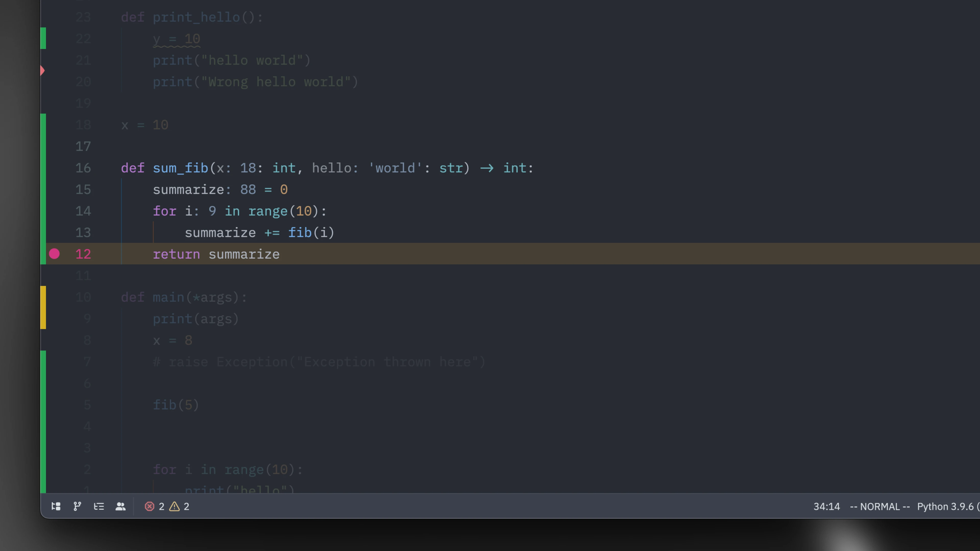
Task: Click the error count badge showing 2 errors
Action: (155, 506)
